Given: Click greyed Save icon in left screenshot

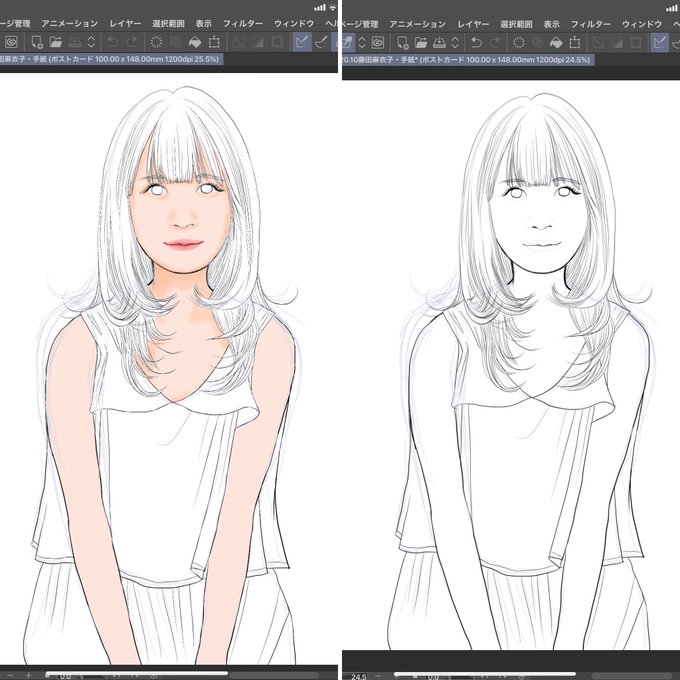Looking at the screenshot, I should tap(75, 42).
